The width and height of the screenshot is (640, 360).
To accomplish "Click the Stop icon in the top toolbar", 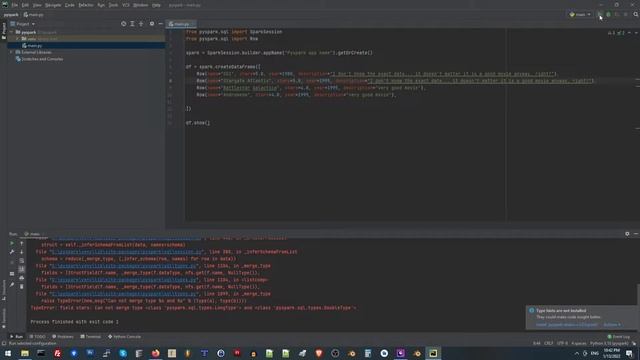I will [x=625, y=14].
